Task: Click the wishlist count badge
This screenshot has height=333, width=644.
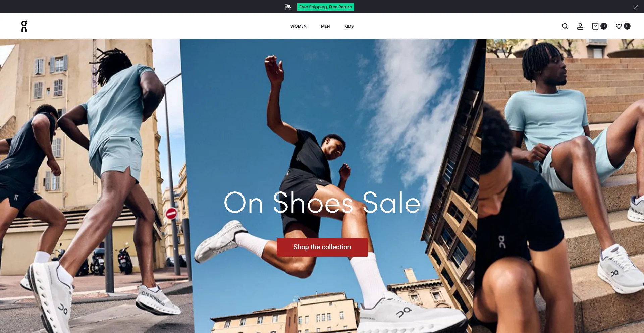Action: pyautogui.click(x=627, y=26)
